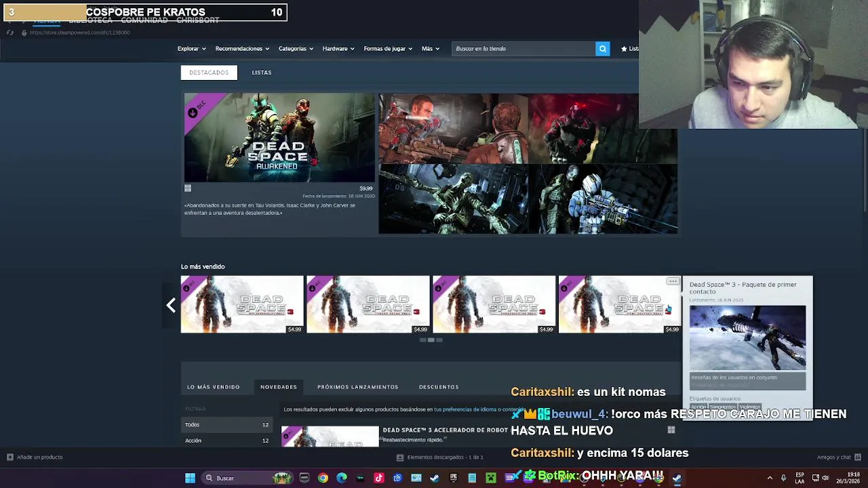This screenshot has height=488, width=868.
Task: Click the blue search magnifier button
Action: coord(602,49)
